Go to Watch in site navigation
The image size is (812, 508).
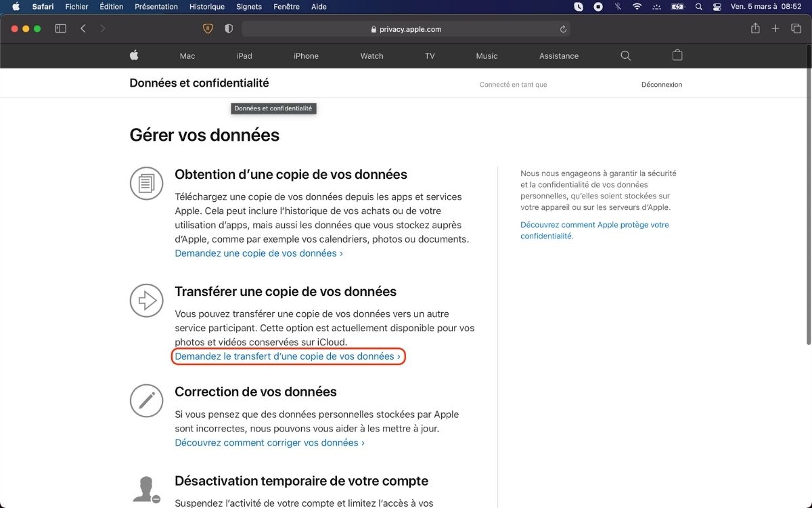click(x=371, y=56)
